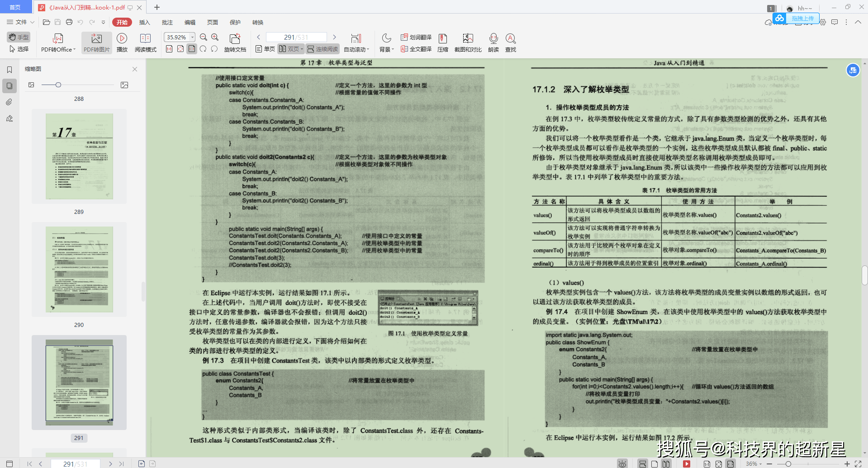The height and width of the screenshot is (468, 868).
Task: Open the feedback comment icon top right
Action: [835, 22]
